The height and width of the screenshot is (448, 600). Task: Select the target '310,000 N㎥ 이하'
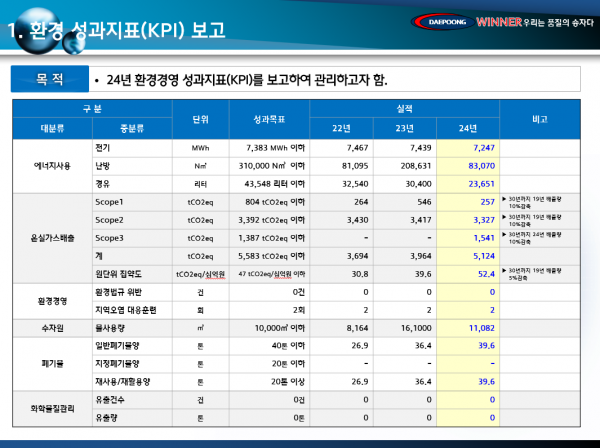tap(272, 166)
